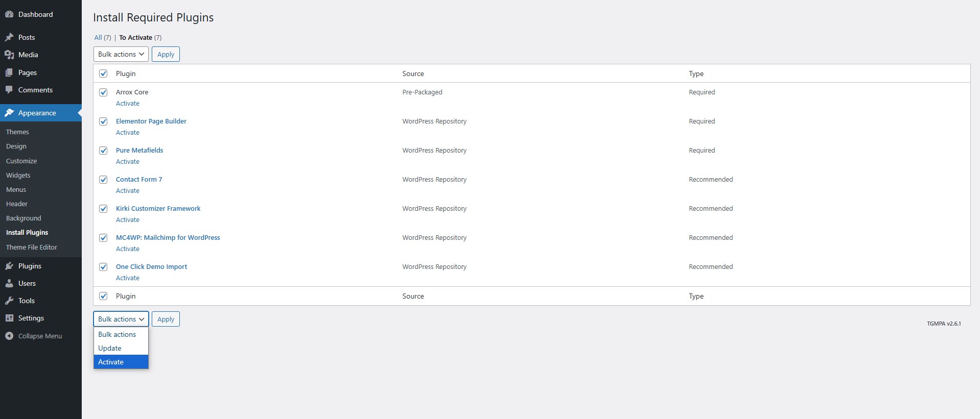Open Design in Appearance submenu
Screen dimensions: 980x419
(x=16, y=146)
